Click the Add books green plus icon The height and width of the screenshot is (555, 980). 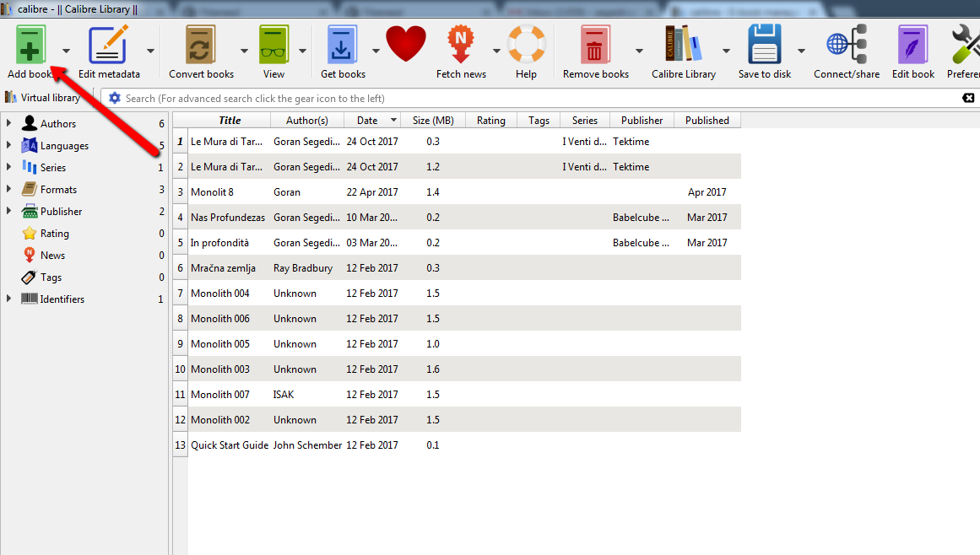(30, 45)
